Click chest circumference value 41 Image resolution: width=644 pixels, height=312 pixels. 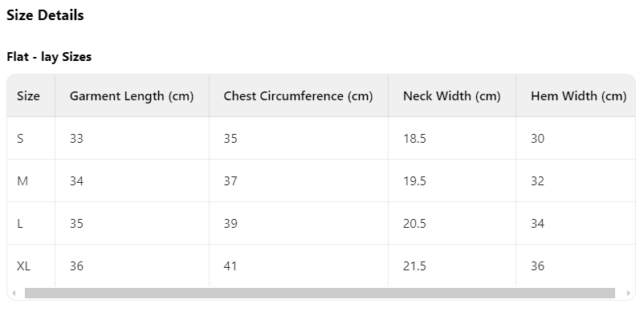pyautogui.click(x=230, y=266)
